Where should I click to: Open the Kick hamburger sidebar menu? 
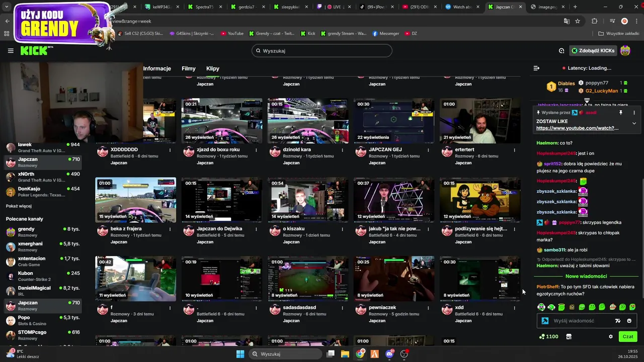click(11, 51)
